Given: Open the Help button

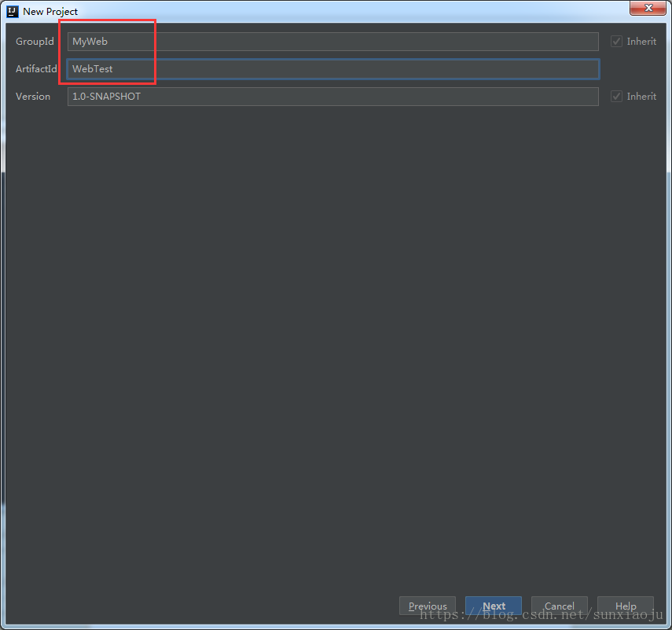Looking at the screenshot, I should coord(626,606).
